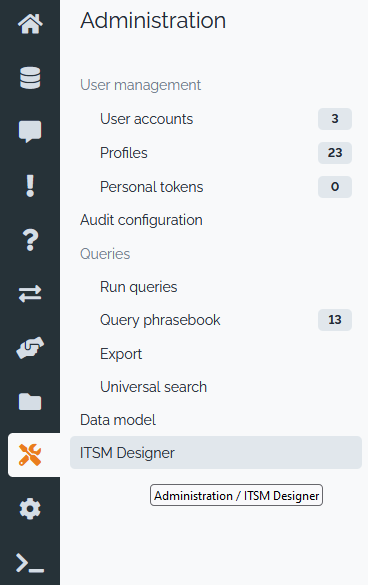Open the speech bubble icon menu
This screenshot has height=585, width=368.
pos(30,132)
